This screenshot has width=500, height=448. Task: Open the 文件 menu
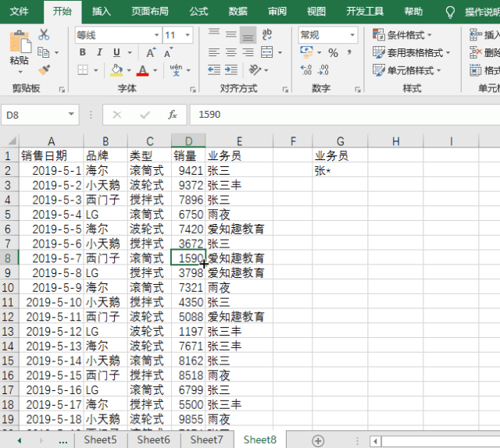(19, 12)
